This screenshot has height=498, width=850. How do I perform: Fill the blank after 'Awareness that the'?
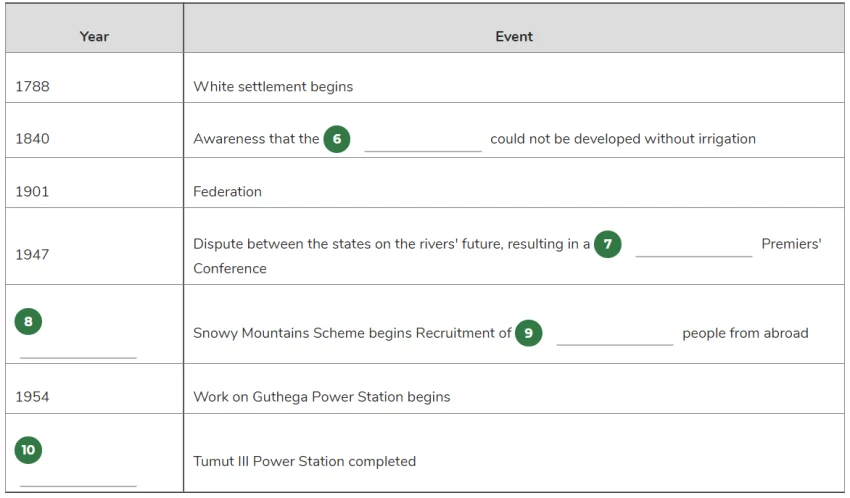click(x=423, y=141)
